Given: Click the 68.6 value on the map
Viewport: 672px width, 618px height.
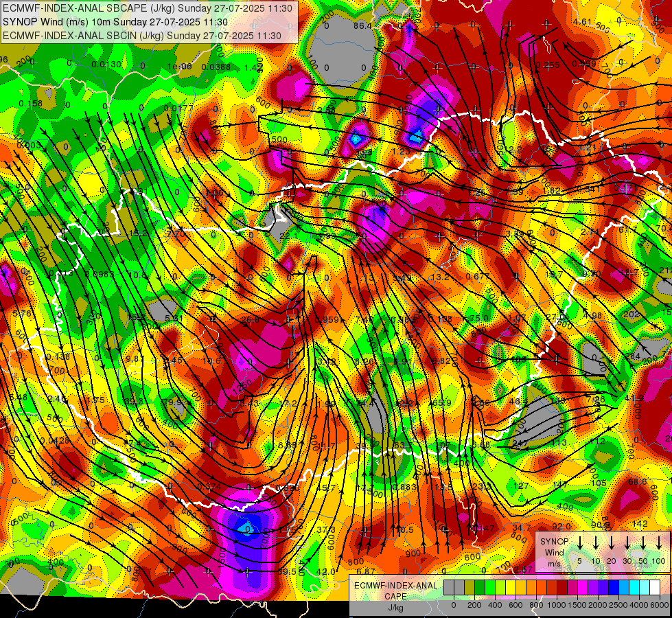Looking at the screenshot, I should click(637, 482).
